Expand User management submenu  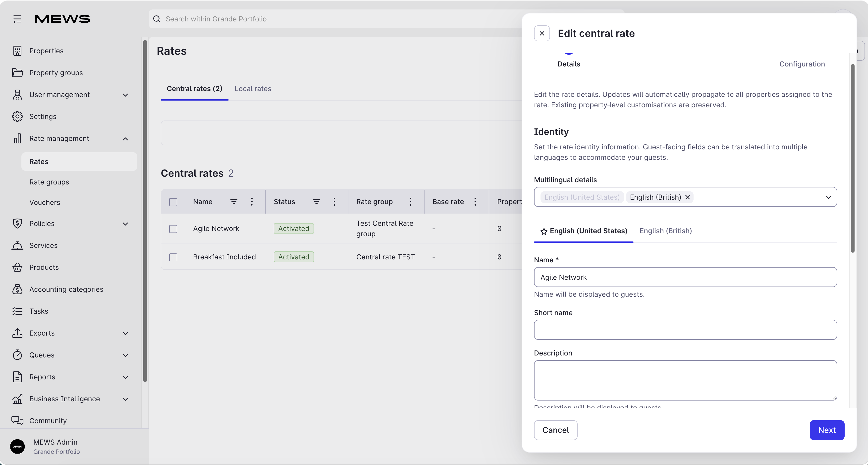click(125, 95)
